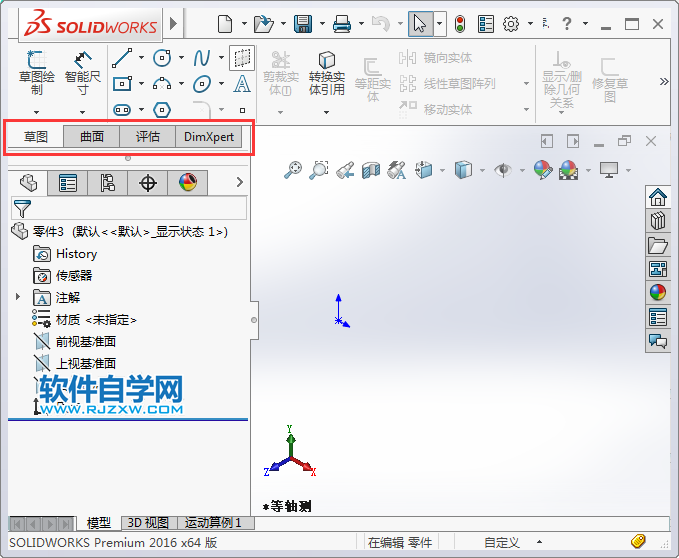The image size is (679, 558).
Task: Switch to the 草图 tab
Action: coord(36,137)
